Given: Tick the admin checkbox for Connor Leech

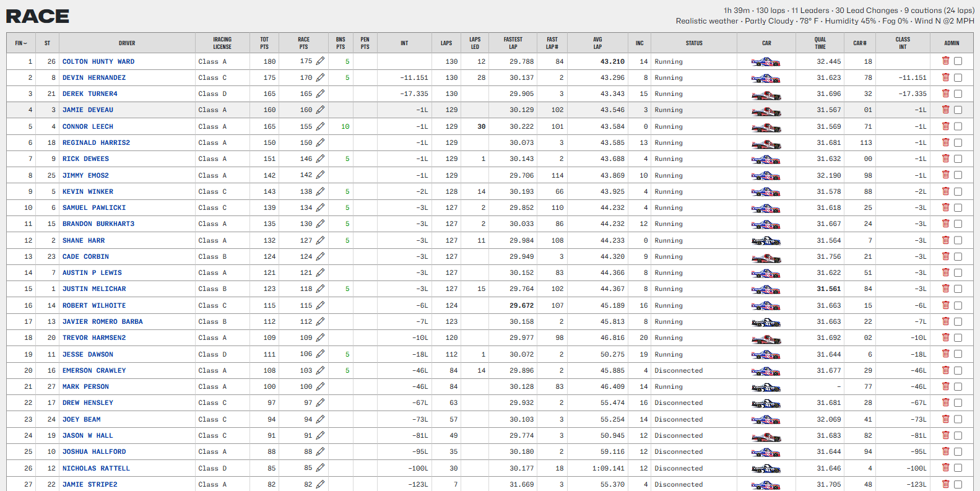Looking at the screenshot, I should click(958, 126).
